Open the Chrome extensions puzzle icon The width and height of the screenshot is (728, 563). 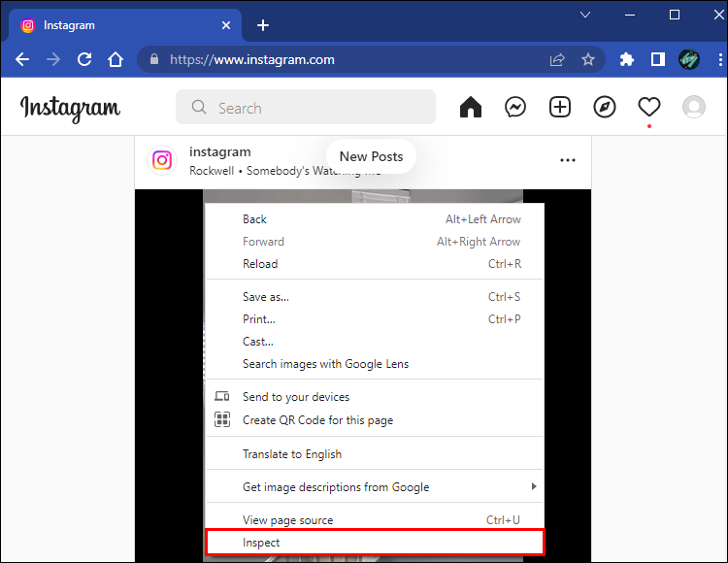627,59
